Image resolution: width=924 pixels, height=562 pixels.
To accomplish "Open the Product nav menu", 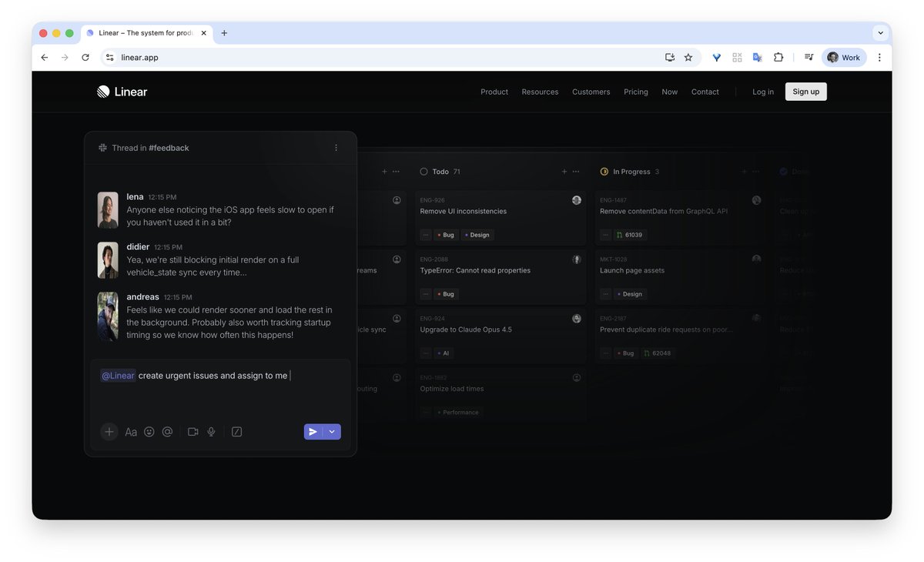I will (494, 92).
